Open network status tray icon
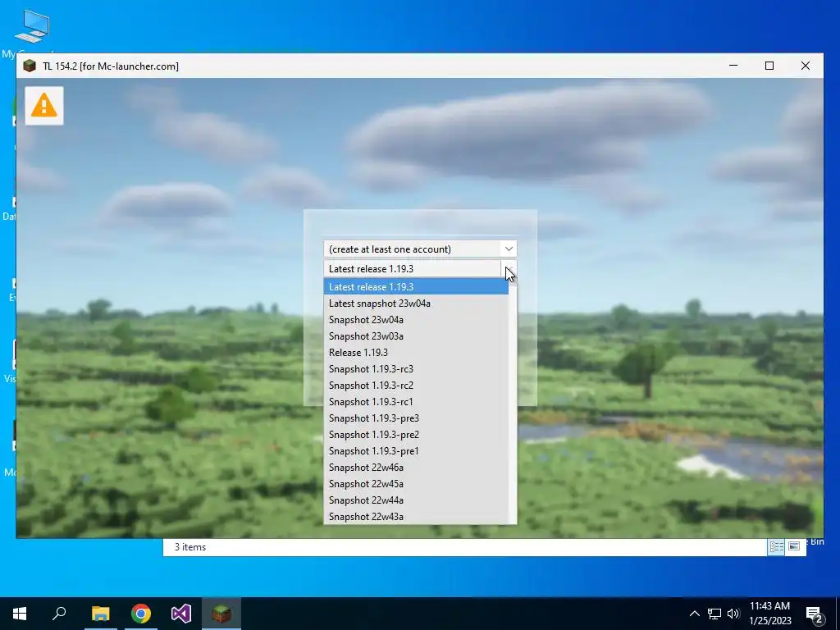 coord(714,614)
